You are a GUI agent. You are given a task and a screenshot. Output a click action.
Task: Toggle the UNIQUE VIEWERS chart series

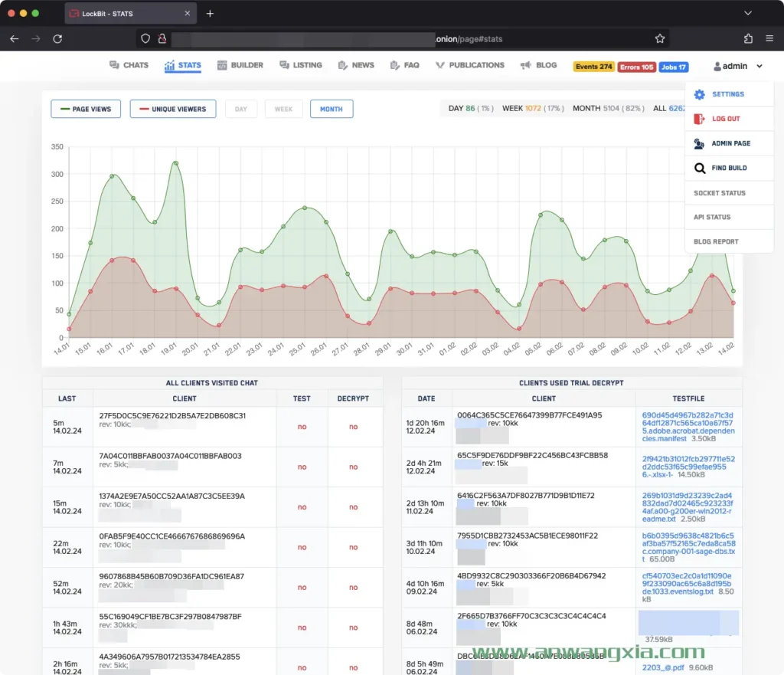coord(173,109)
